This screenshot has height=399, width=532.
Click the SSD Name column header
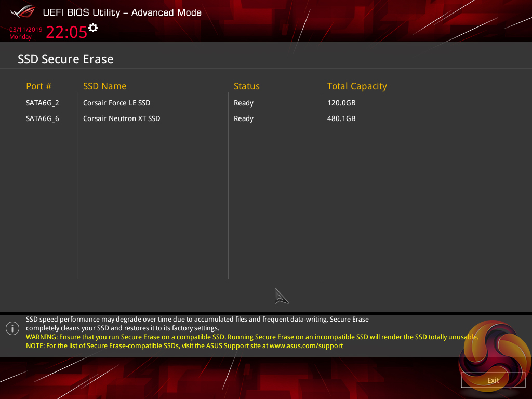pyautogui.click(x=105, y=86)
